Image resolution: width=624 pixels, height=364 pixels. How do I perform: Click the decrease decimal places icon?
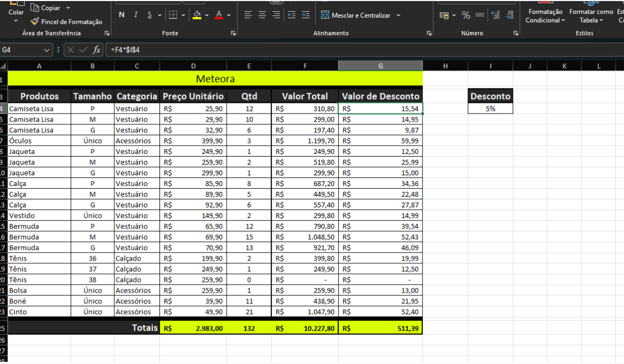[509, 15]
